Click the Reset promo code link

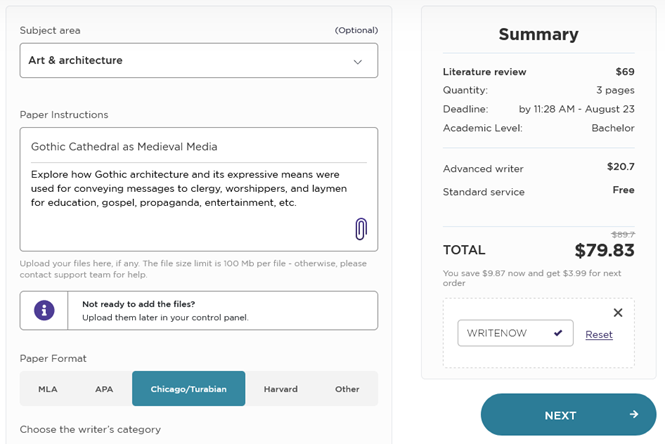click(599, 335)
